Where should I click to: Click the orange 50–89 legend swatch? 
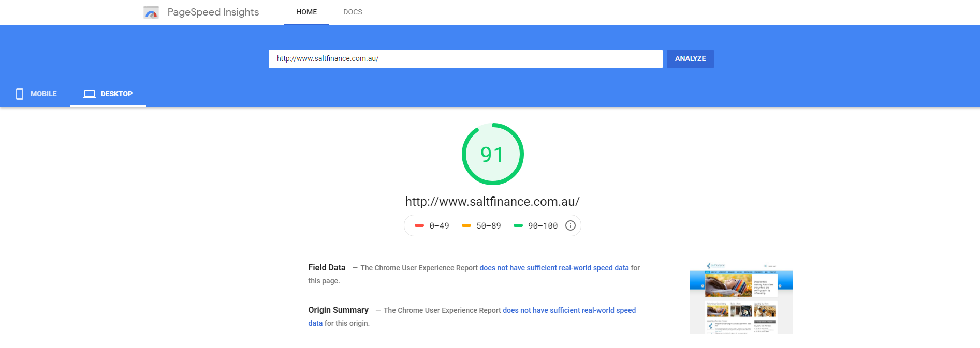[x=466, y=225]
